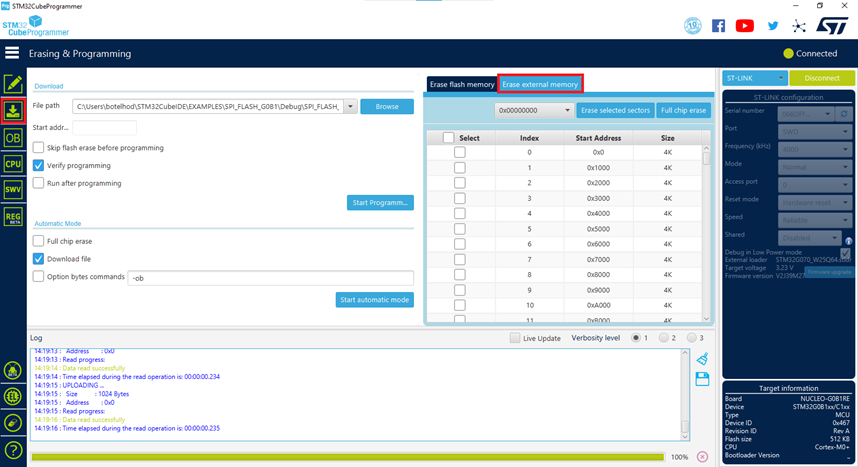Open the 0x00000000 address dropdown
Viewport: 858px width, 467px height.
tap(535, 110)
